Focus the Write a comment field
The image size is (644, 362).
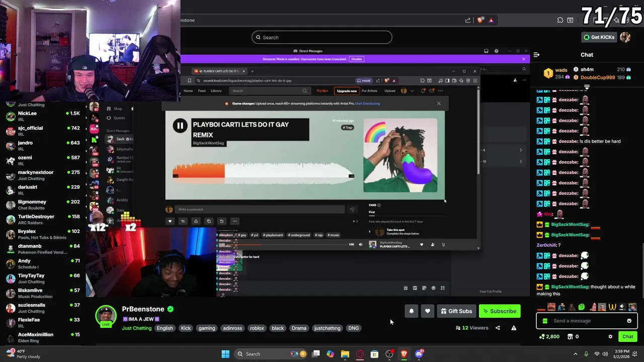coord(260,210)
